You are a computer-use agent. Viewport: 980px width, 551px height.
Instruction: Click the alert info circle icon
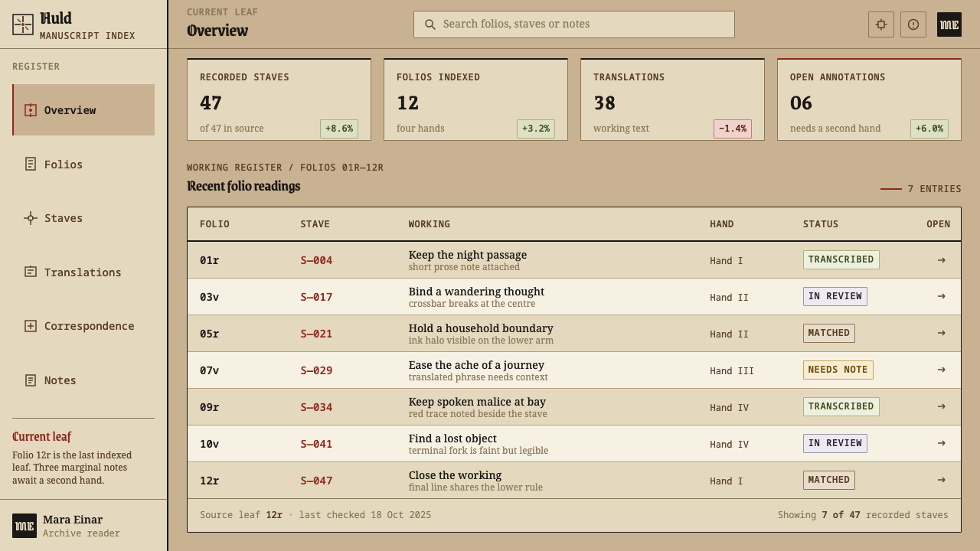point(913,24)
